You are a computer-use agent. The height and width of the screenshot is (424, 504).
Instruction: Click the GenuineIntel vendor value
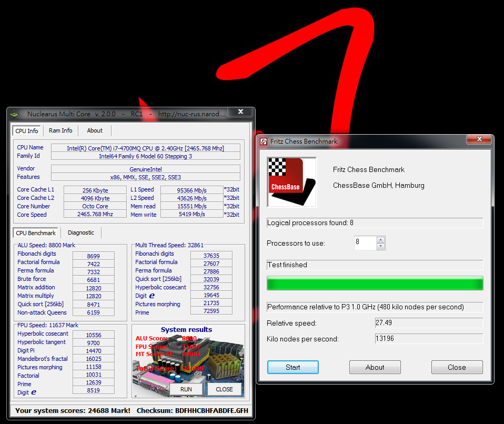146,169
